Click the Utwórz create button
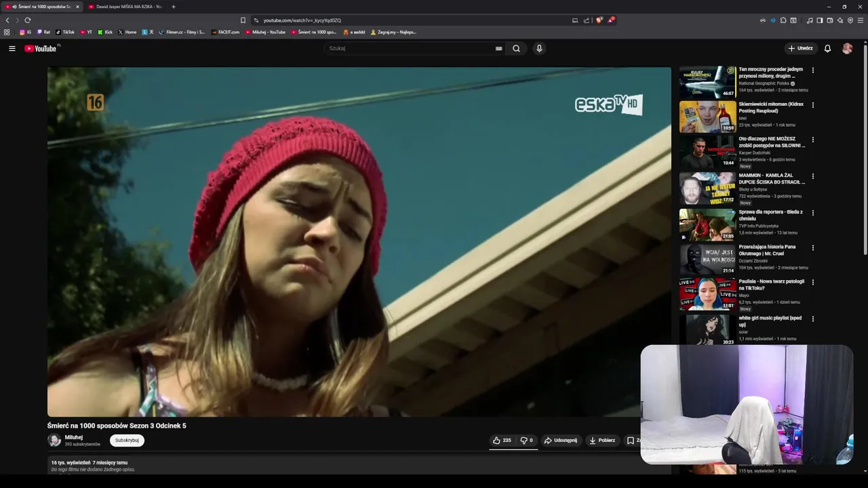The image size is (868, 488). [x=800, y=48]
